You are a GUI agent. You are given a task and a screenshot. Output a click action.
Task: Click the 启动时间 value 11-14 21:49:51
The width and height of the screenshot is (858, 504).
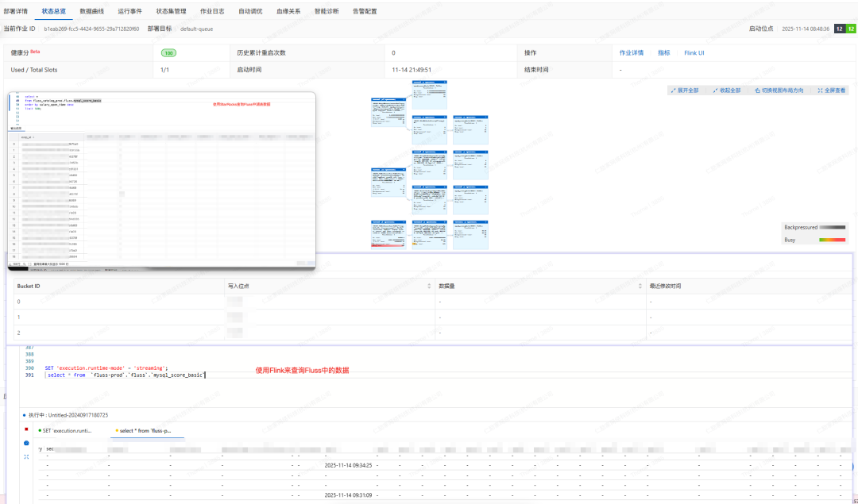412,70
